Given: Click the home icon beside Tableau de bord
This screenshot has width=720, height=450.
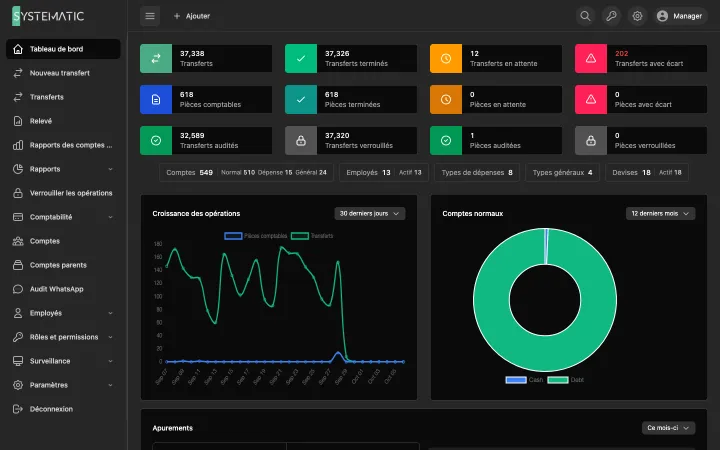Looking at the screenshot, I should point(18,49).
